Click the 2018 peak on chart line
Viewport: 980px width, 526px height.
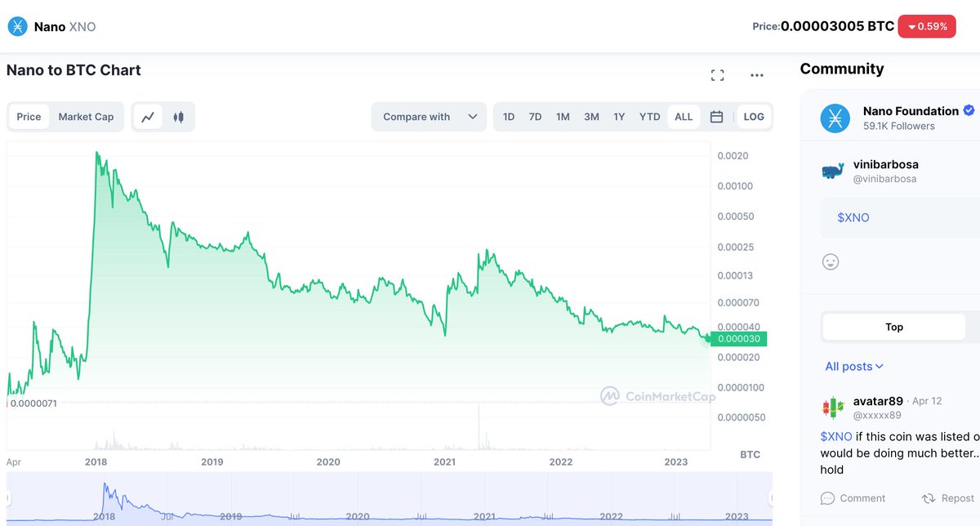(97, 153)
